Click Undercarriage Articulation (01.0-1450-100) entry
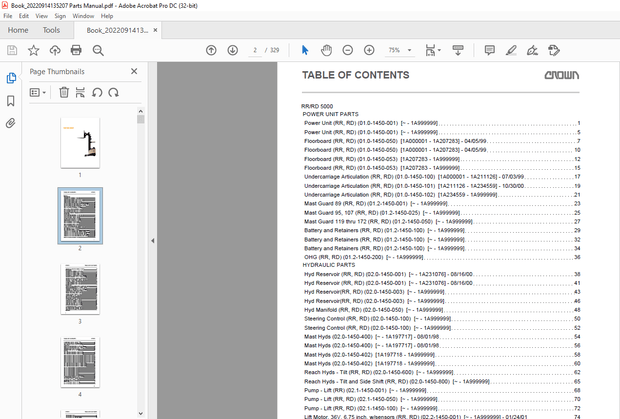The image size is (620, 419). coord(442,177)
